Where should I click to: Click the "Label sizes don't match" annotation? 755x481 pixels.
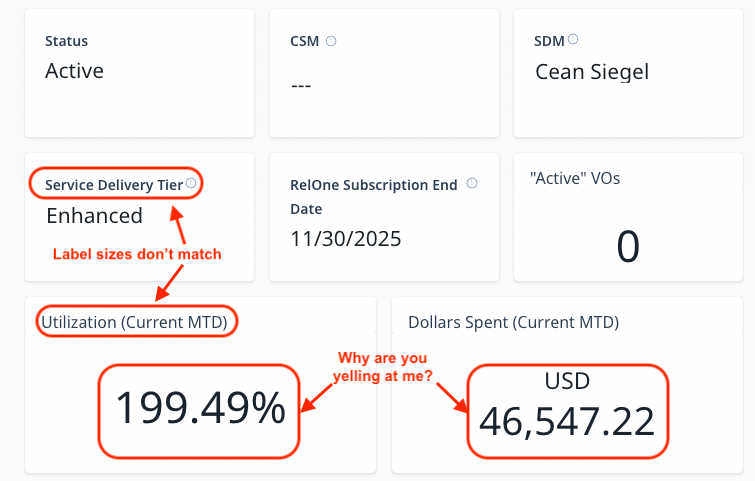click(x=137, y=254)
